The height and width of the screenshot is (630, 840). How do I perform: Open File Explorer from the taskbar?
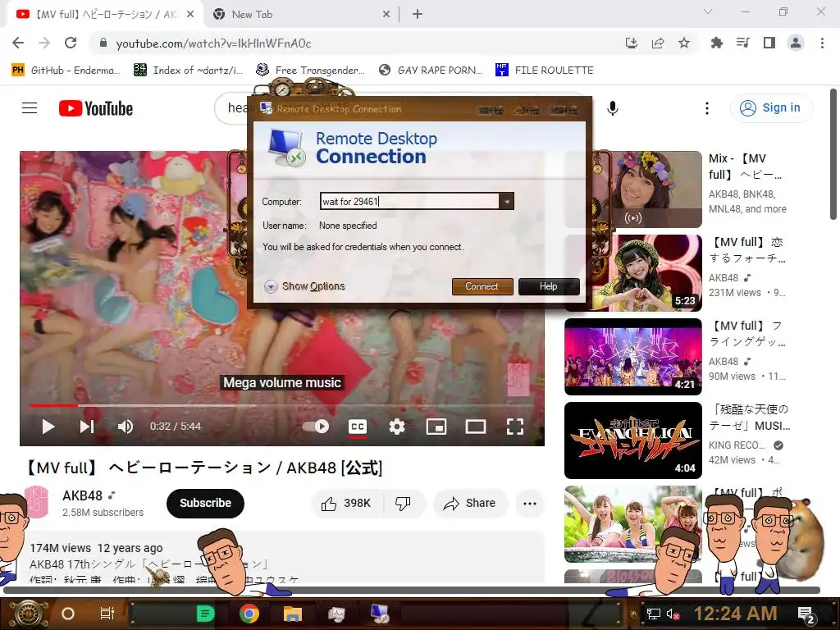[293, 614]
